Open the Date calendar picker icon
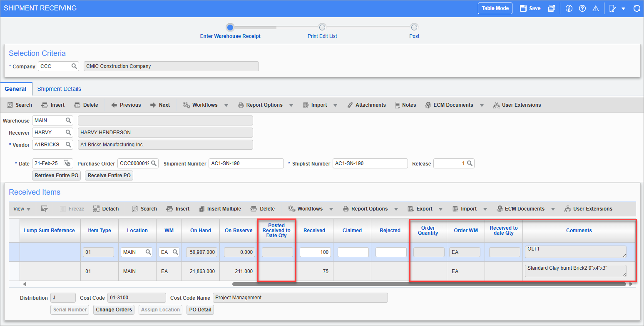The width and height of the screenshot is (644, 326). (67, 163)
